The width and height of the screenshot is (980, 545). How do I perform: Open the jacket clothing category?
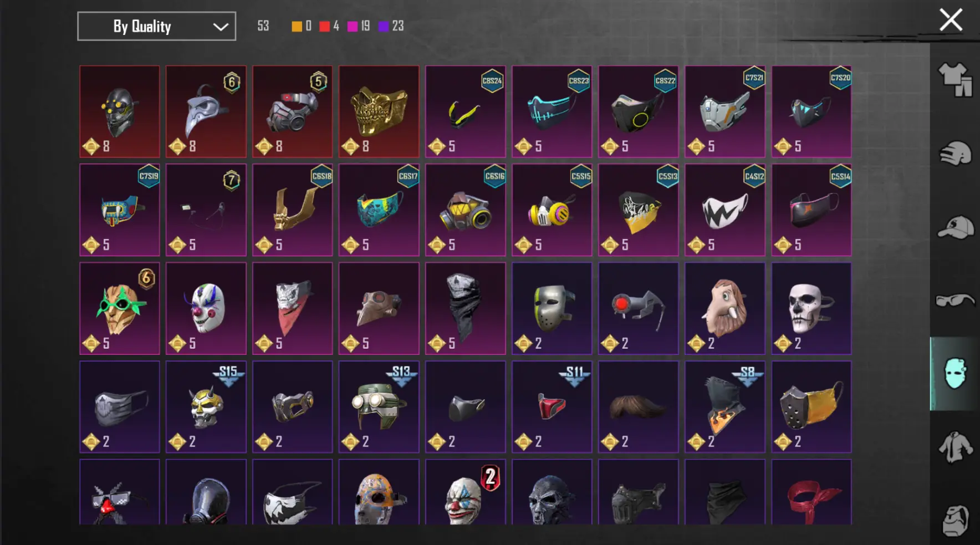pos(955,447)
